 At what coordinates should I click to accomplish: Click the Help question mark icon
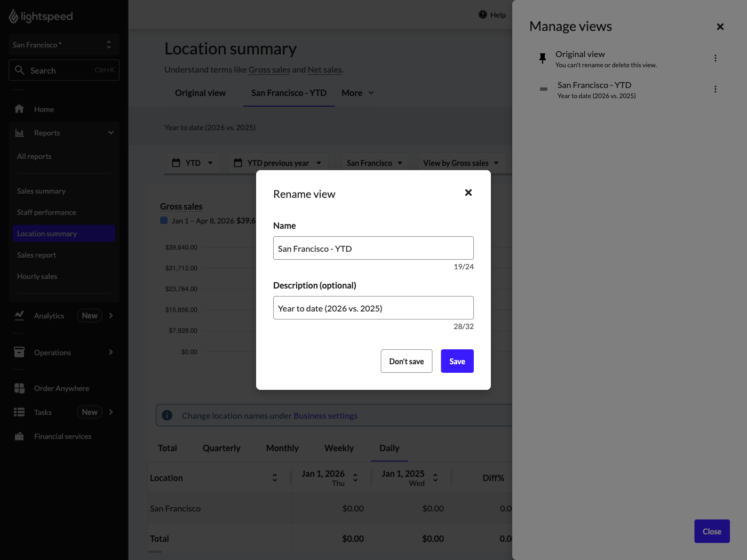pyautogui.click(x=483, y=14)
